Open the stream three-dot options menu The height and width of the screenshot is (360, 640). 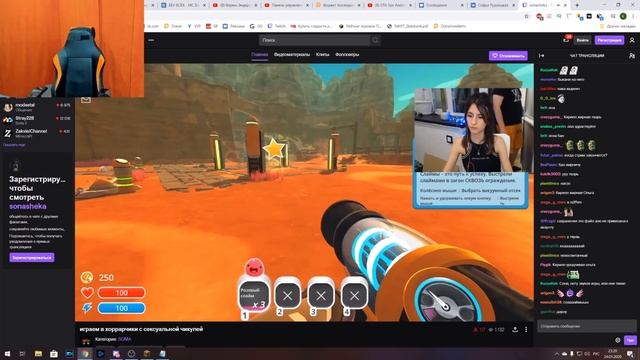[x=526, y=329]
